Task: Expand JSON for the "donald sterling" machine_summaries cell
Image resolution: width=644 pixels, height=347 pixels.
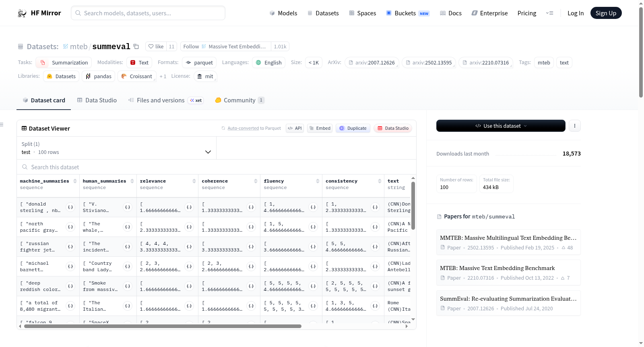Action: tap(70, 207)
